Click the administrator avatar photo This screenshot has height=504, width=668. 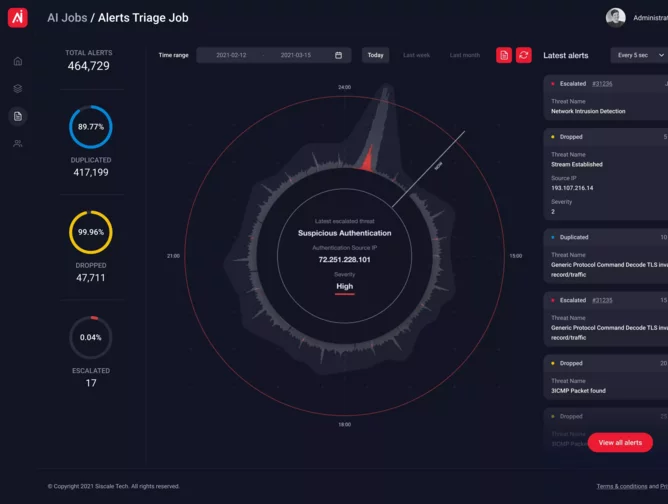pos(616,17)
